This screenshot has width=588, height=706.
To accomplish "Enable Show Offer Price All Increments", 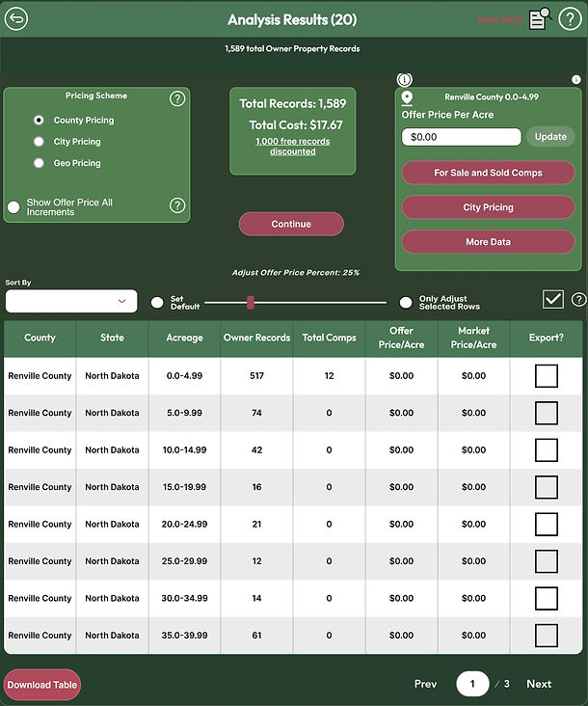I will (13, 207).
